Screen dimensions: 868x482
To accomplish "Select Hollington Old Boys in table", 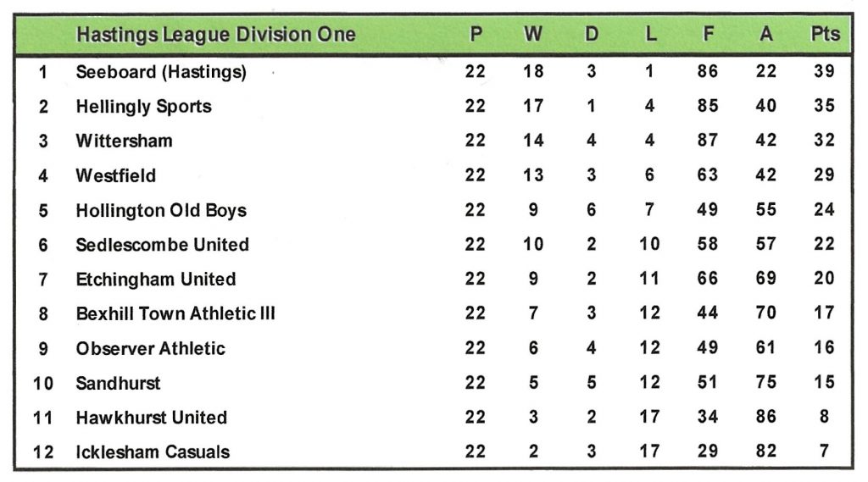I will point(161,211).
